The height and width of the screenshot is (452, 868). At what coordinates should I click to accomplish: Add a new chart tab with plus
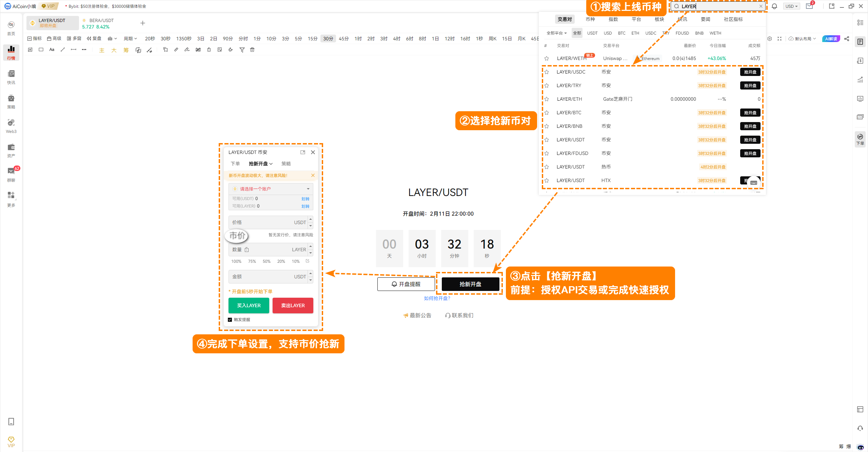(x=143, y=23)
